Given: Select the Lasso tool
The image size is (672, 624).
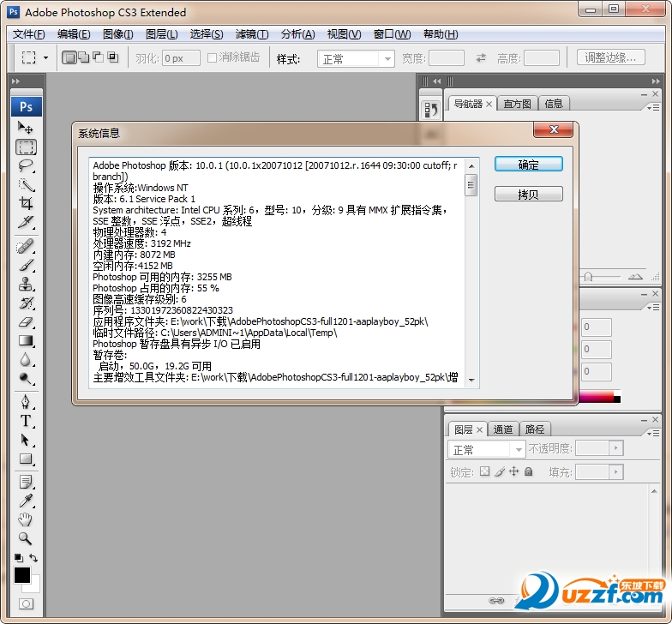Looking at the screenshot, I should [26, 166].
